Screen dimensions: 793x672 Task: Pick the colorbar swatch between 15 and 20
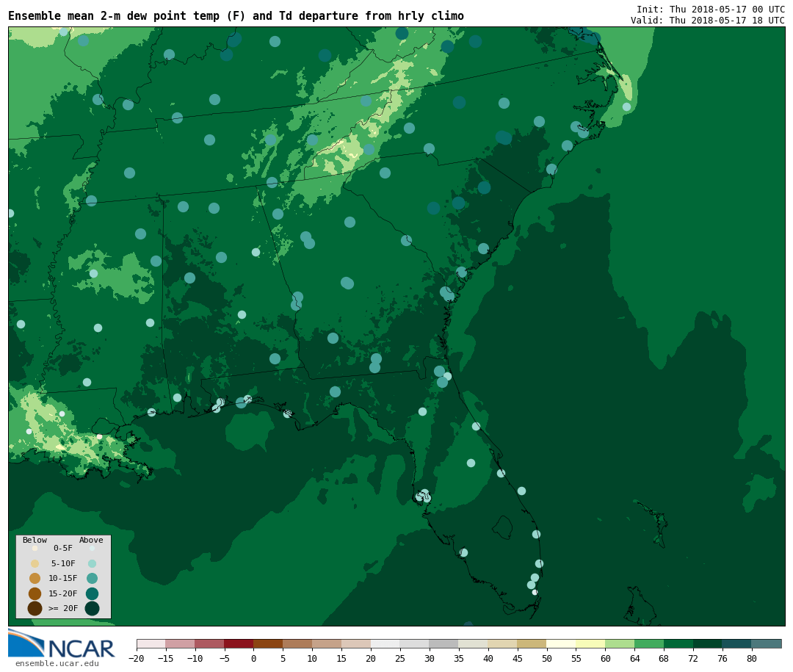(357, 643)
